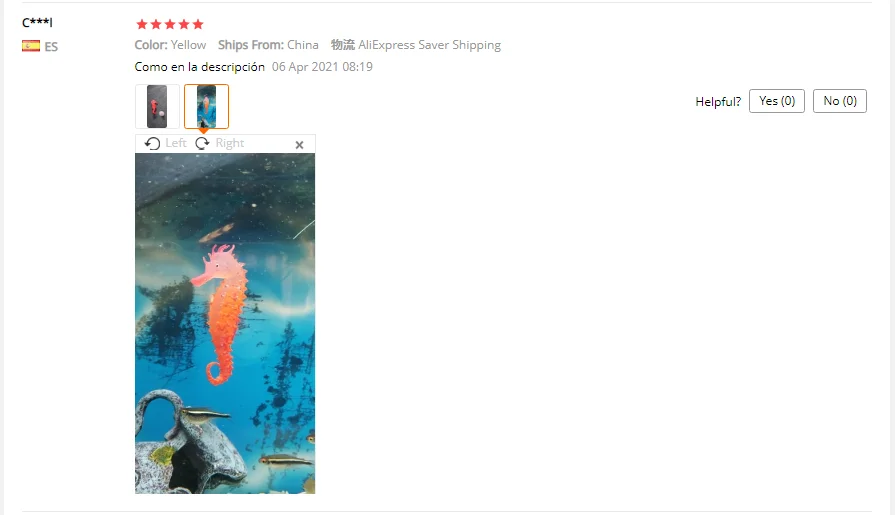Image resolution: width=895 pixels, height=515 pixels.
Task: Click the enlarged orange seahorse photo
Action: (x=225, y=323)
